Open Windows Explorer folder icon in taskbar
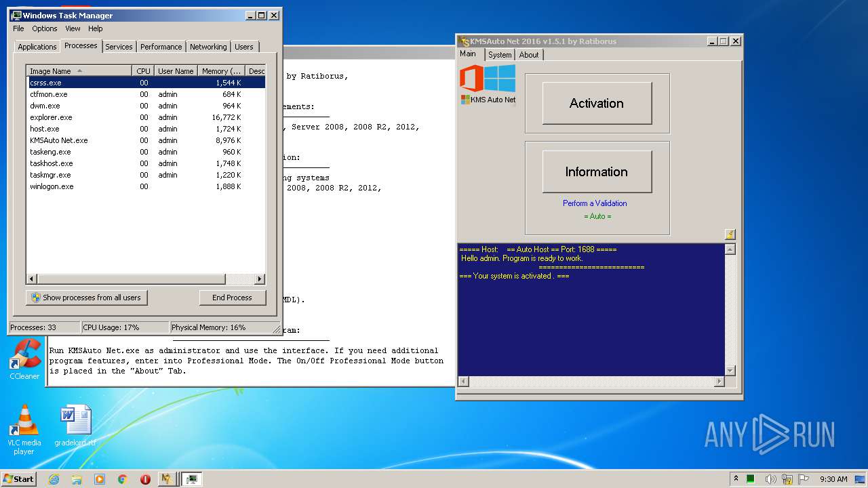The width and height of the screenshot is (868, 488). pyautogui.click(x=77, y=479)
